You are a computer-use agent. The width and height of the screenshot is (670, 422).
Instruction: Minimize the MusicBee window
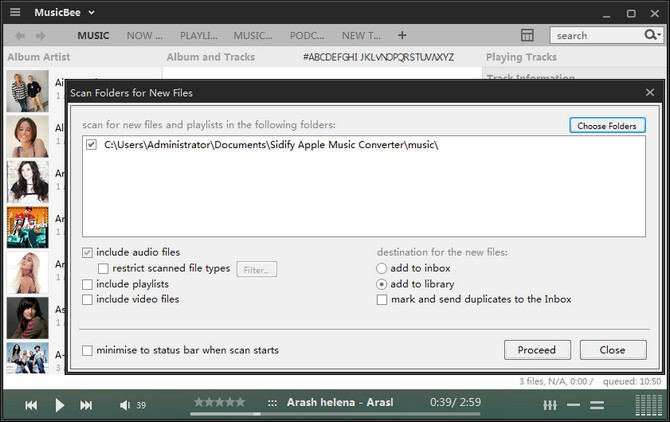606,15
